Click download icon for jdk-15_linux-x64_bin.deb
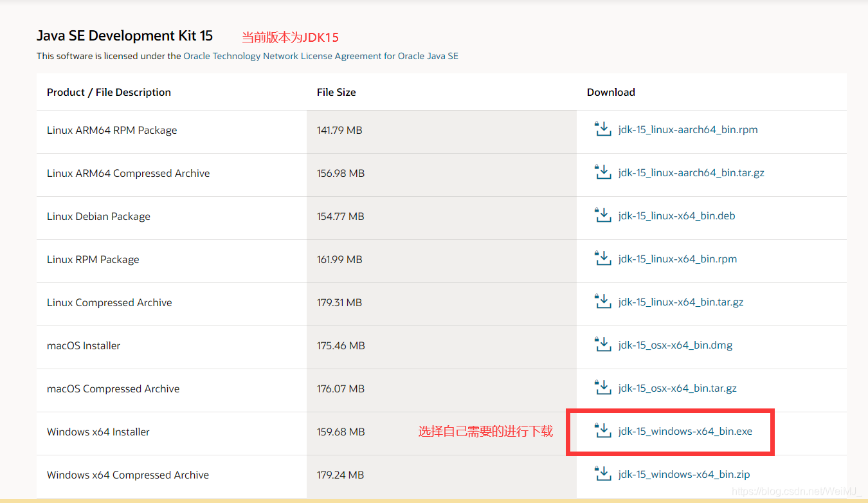 pyautogui.click(x=602, y=215)
